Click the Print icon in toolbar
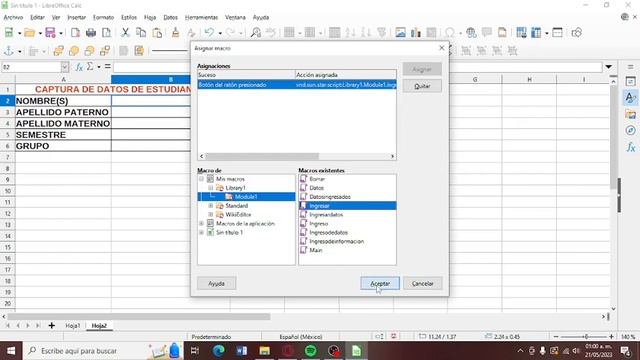 click(x=91, y=33)
